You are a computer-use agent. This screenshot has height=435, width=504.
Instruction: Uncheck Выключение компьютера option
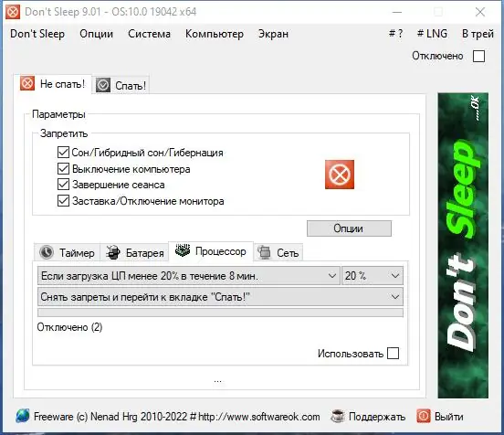click(63, 168)
